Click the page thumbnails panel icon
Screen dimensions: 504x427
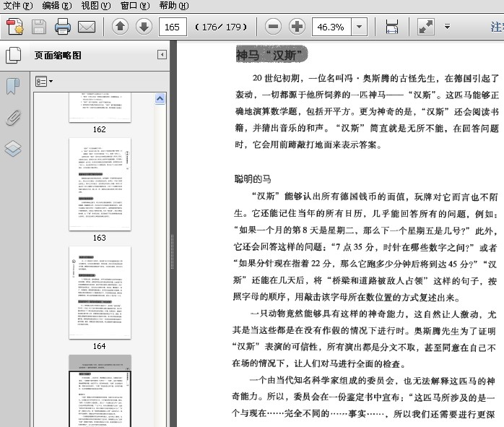(13, 55)
